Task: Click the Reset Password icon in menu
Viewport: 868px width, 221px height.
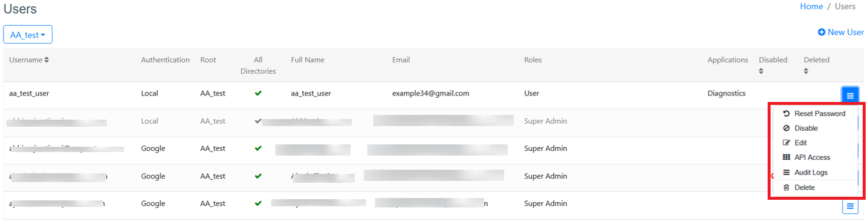Action: [x=786, y=114]
